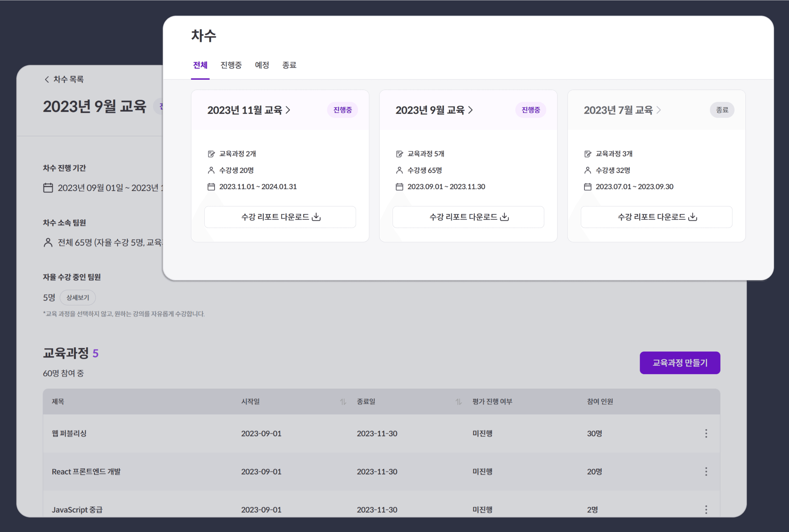Click 웹 퍼블리싱 course title in table

[69, 433]
